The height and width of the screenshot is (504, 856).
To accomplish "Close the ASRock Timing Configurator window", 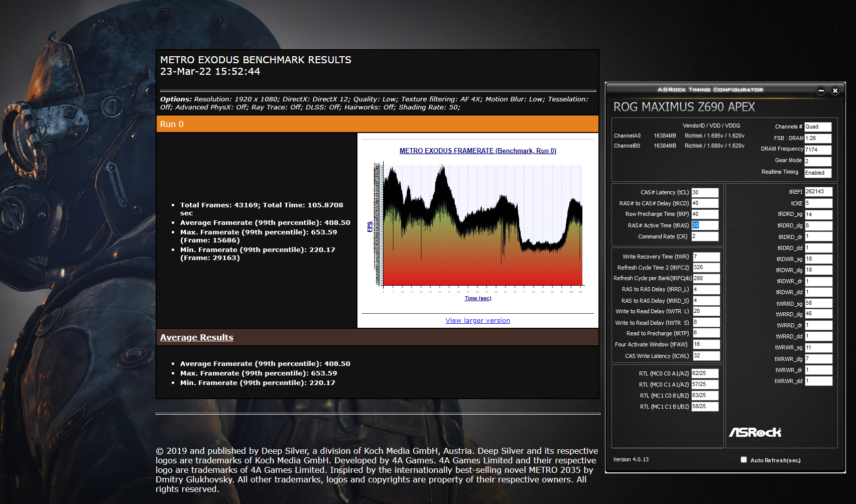I will tap(835, 91).
